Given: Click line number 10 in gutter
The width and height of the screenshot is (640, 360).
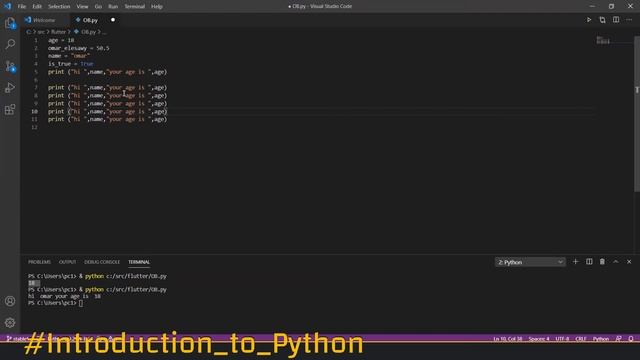Looking at the screenshot, I should pos(34,111).
